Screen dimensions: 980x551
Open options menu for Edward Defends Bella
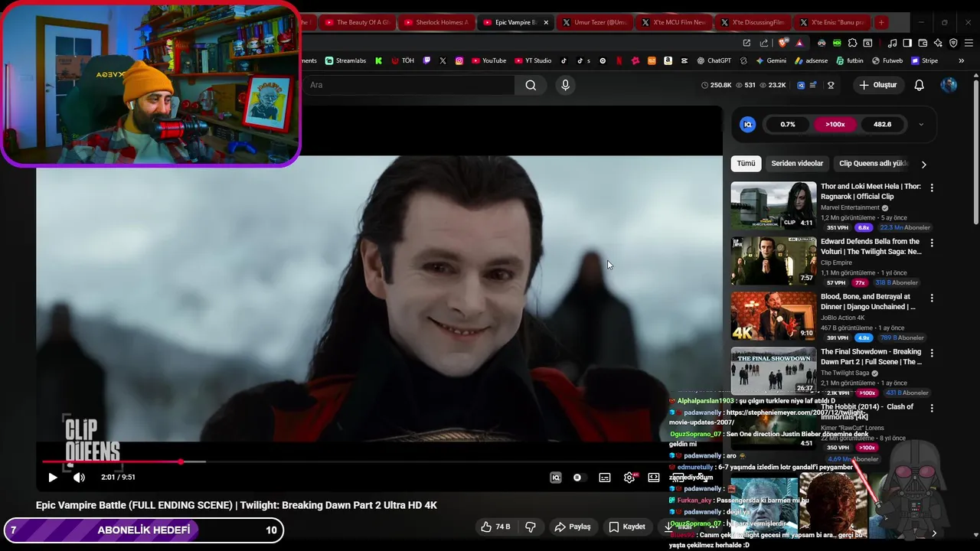tap(932, 243)
